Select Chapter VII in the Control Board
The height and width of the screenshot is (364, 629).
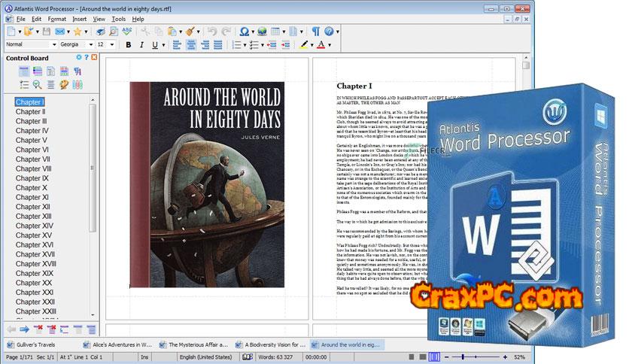point(33,159)
